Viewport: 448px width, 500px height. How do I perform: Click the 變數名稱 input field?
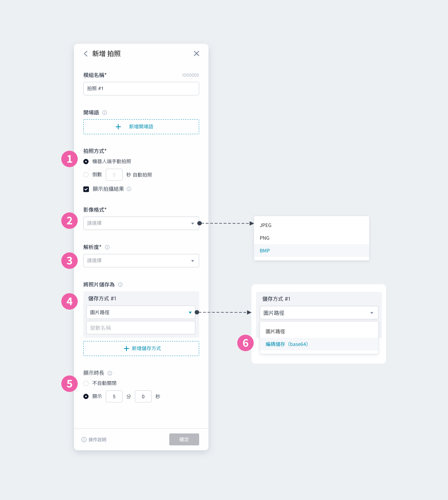pyautogui.click(x=141, y=328)
